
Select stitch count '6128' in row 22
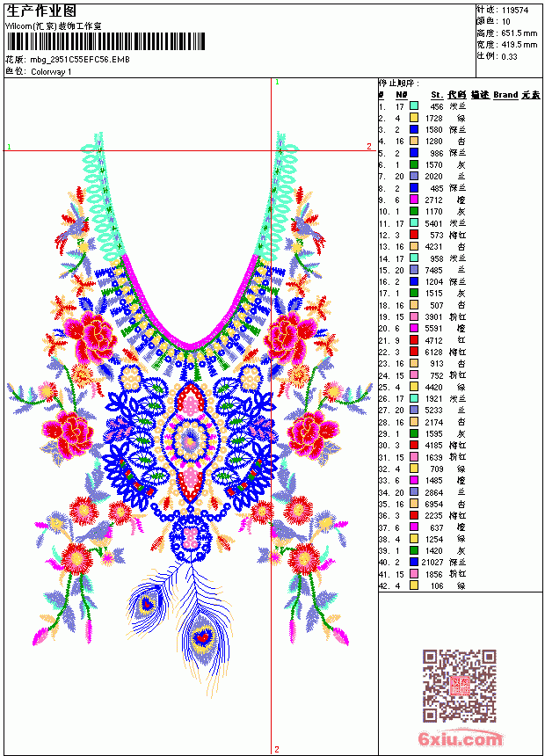(434, 352)
